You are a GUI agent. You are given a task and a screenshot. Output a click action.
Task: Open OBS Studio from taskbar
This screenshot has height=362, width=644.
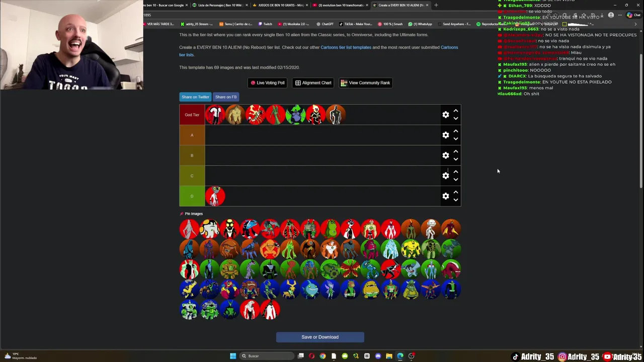click(411, 356)
